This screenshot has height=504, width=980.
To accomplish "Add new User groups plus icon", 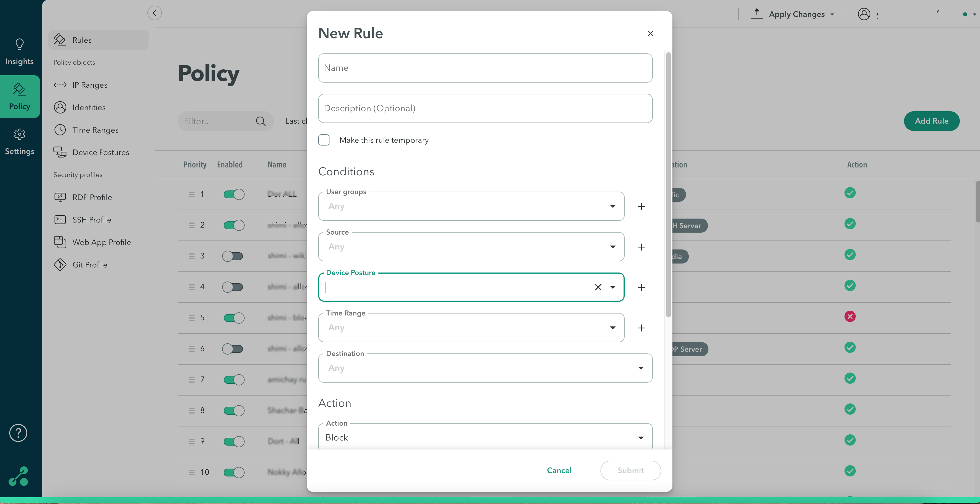I will point(641,206).
